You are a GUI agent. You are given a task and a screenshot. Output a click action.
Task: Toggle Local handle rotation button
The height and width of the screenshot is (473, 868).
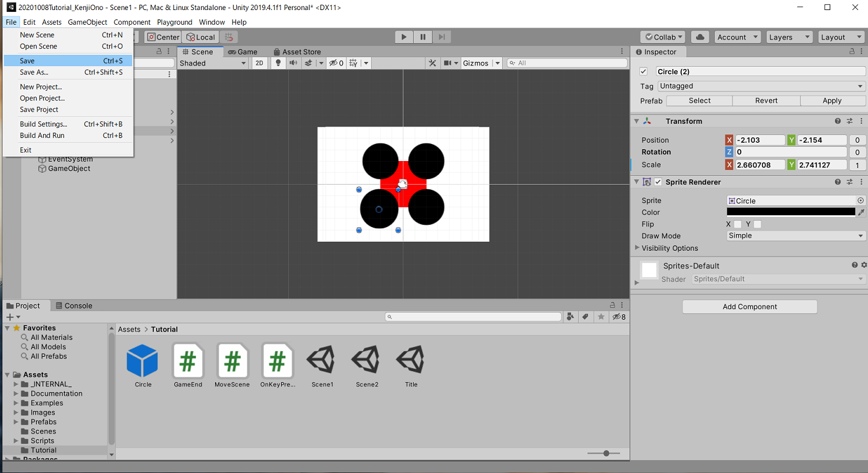(200, 37)
